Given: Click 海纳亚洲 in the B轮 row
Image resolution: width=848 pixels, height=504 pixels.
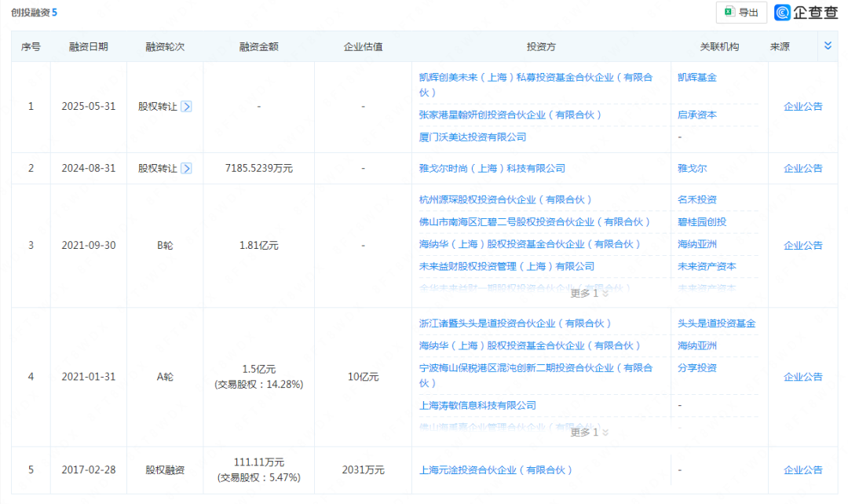Looking at the screenshot, I should [x=696, y=244].
